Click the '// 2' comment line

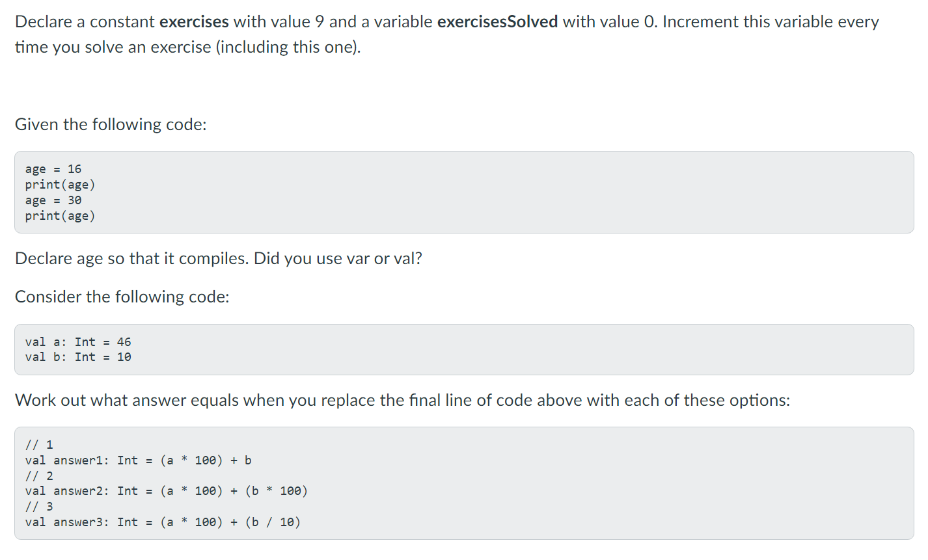point(39,476)
